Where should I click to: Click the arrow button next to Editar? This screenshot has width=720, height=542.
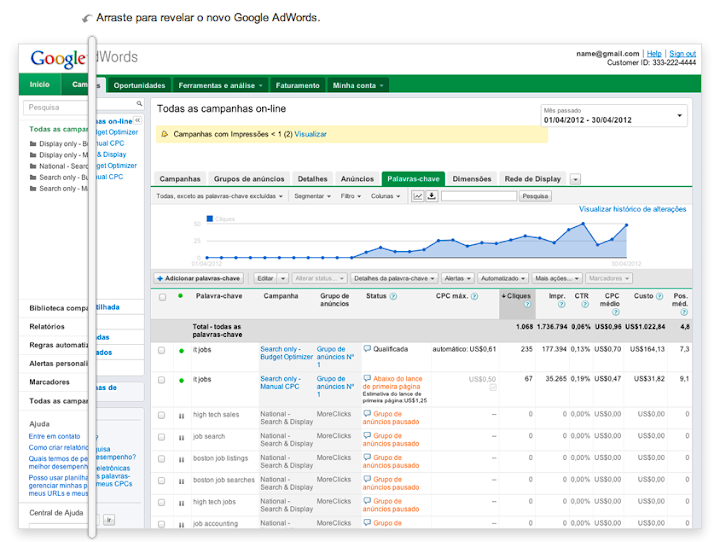(x=283, y=278)
